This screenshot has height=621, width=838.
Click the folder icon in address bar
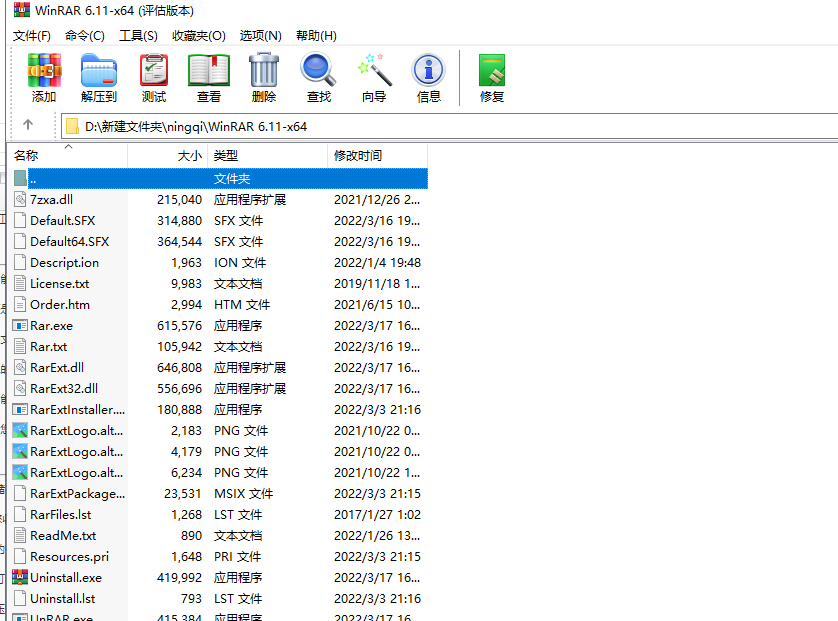[x=72, y=127]
